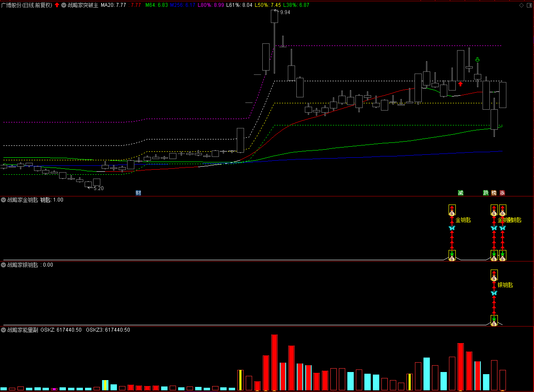534x392 pixels.
Task: Click the 战略家突破主 indicator name
Action: point(83,5)
